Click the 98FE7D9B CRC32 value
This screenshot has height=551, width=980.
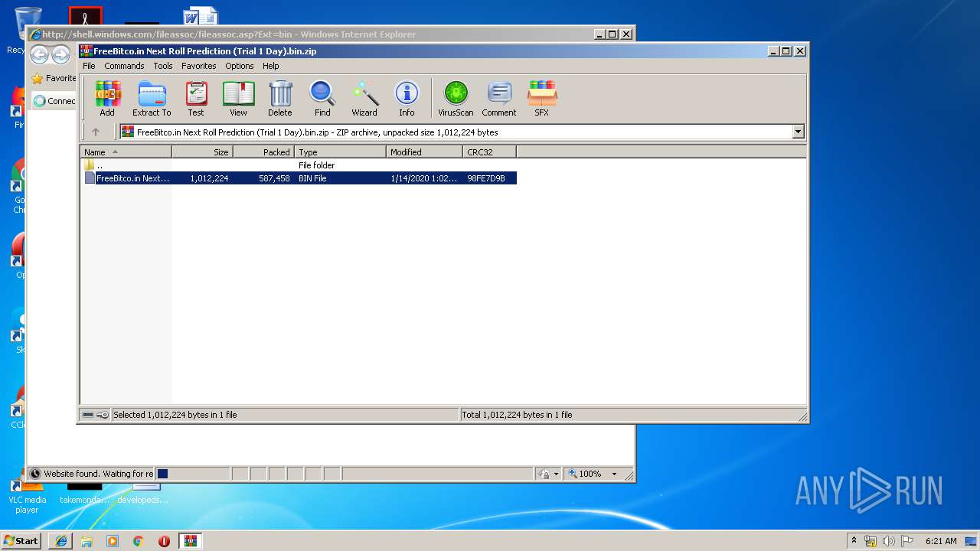tap(486, 178)
